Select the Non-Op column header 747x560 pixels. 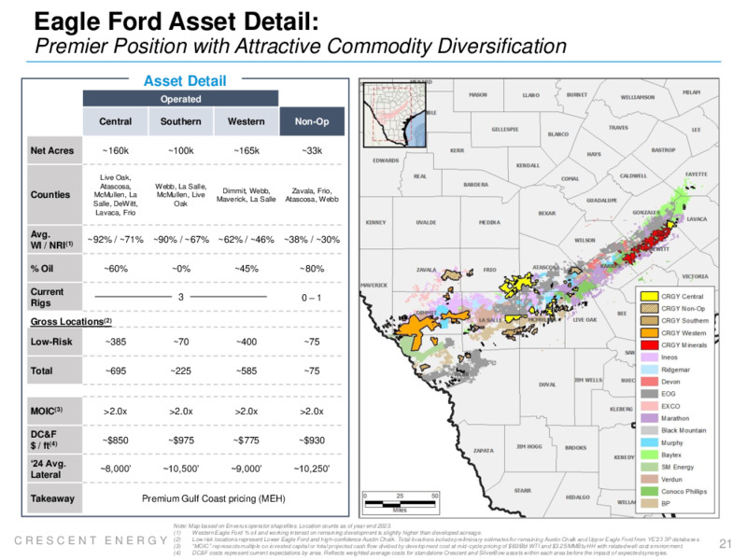[x=312, y=121]
